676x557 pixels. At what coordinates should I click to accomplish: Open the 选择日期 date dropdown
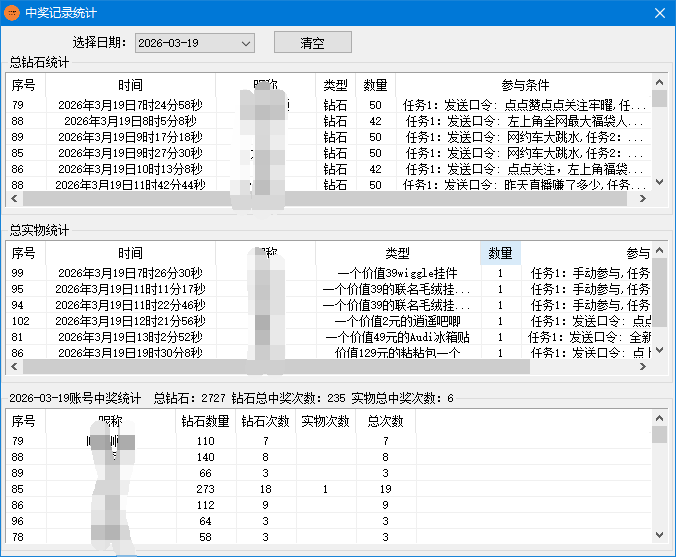click(x=245, y=43)
